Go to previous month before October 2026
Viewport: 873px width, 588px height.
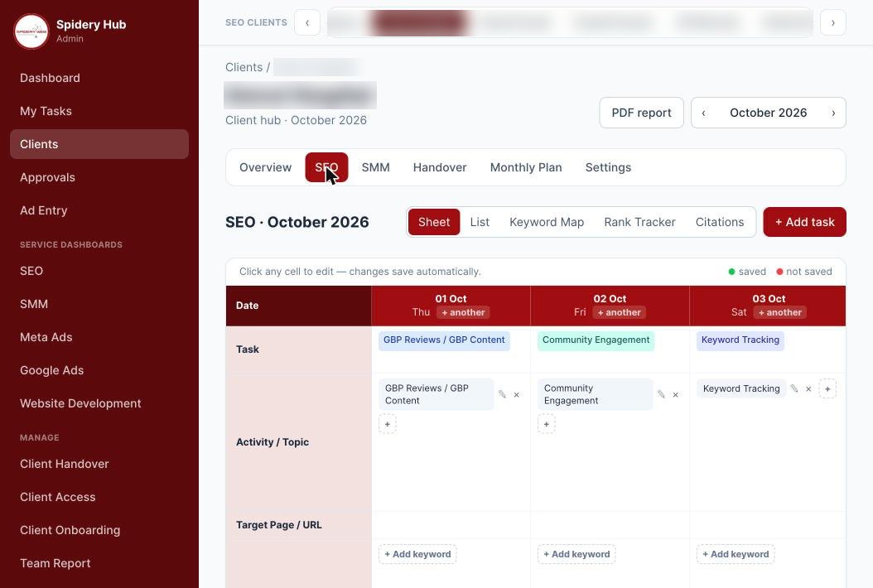click(704, 113)
